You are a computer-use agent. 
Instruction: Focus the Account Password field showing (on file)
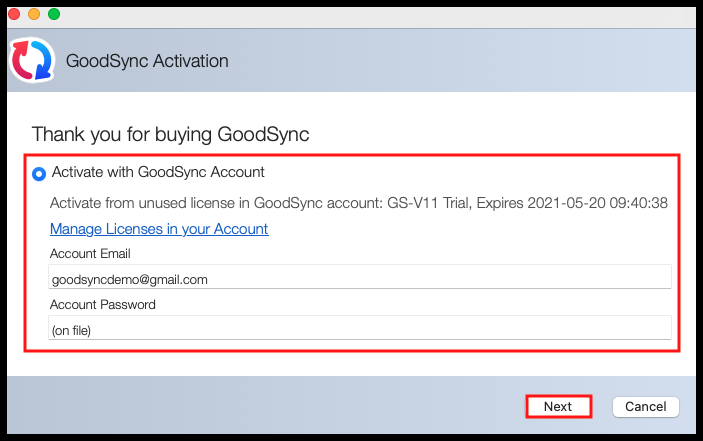(360, 329)
